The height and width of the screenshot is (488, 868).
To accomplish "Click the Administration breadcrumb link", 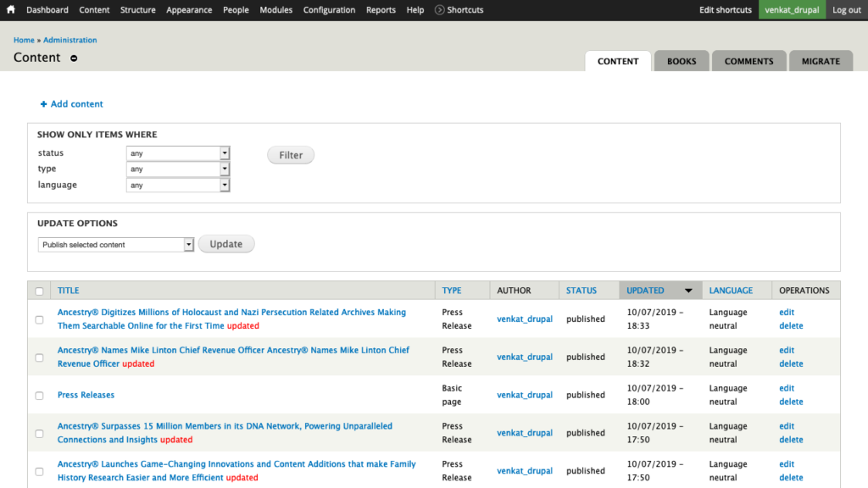I will [70, 40].
